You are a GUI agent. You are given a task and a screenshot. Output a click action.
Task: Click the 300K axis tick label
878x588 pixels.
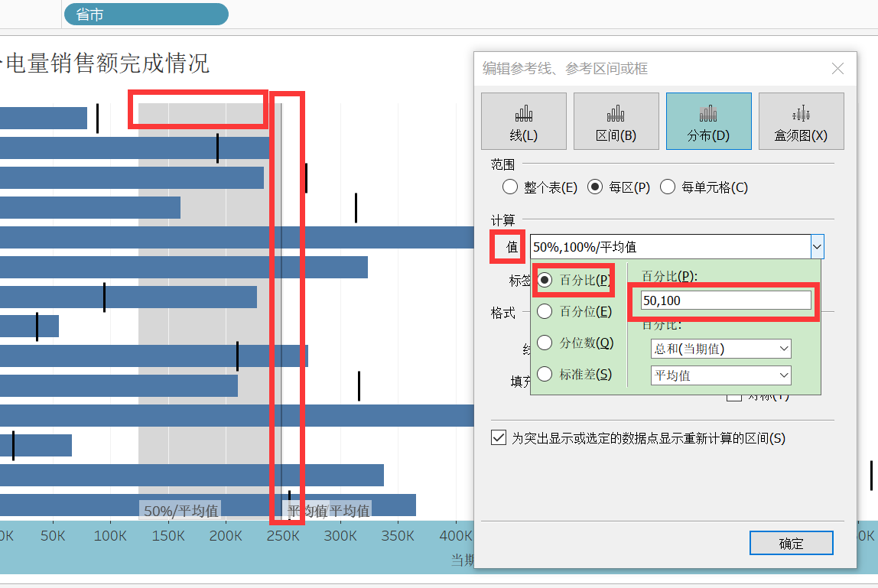click(x=340, y=536)
